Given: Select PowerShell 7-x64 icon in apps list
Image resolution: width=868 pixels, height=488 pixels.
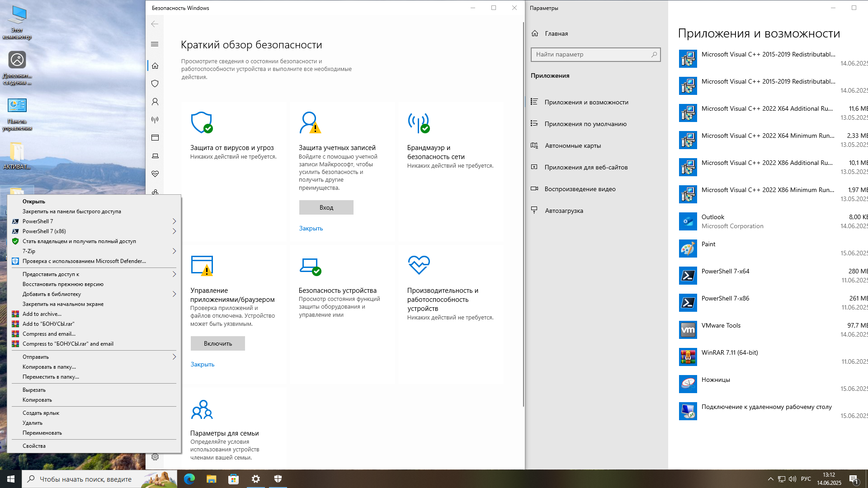Looking at the screenshot, I should point(688,276).
